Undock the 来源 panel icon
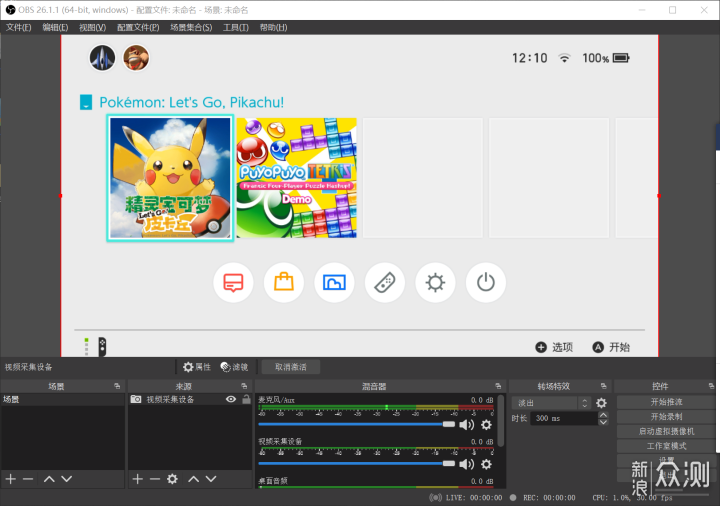Screen dimensions: 720x506 (x=244, y=386)
